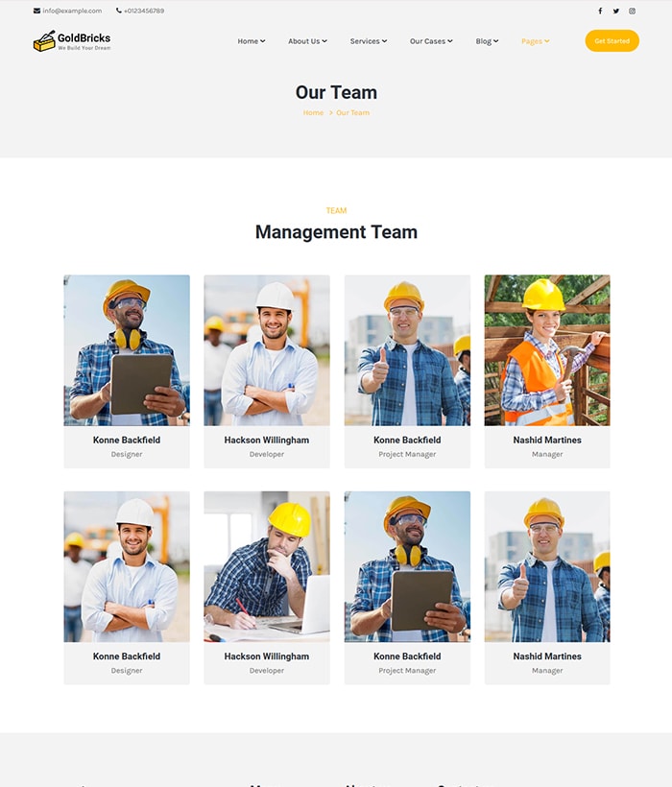
Task: Expand the About Us dropdown
Action: [x=307, y=41]
